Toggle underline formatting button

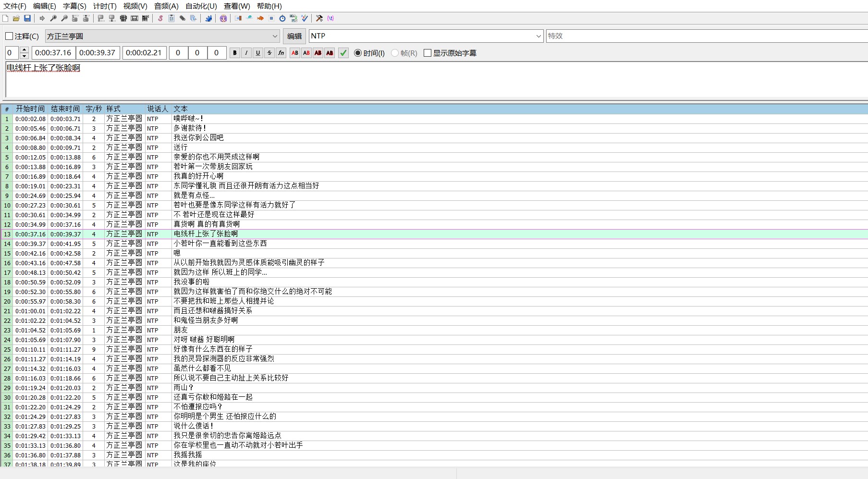click(x=258, y=53)
